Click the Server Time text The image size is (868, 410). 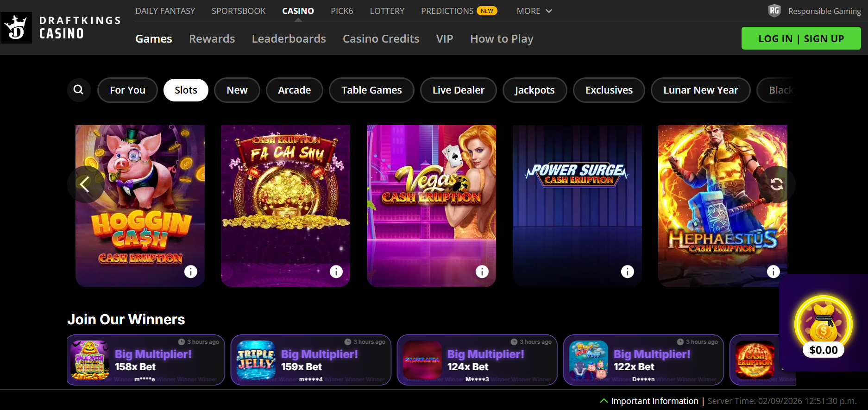click(x=782, y=401)
